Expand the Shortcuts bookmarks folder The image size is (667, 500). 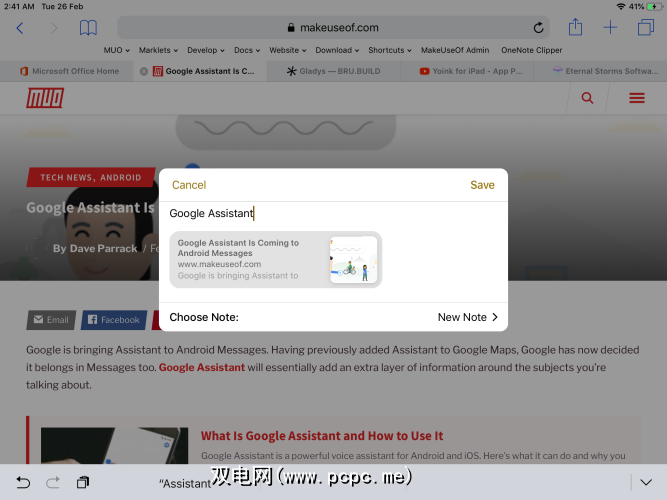pos(390,50)
